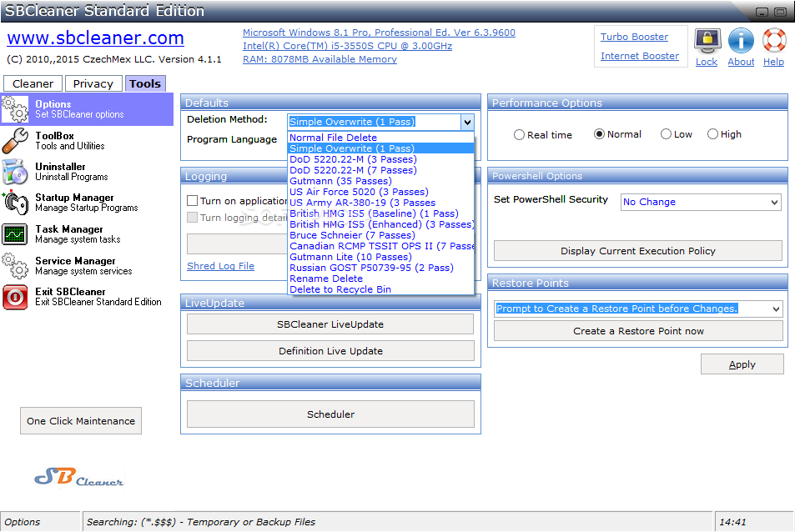This screenshot has width=795, height=532.
Task: Click the Apply button
Action: (x=742, y=364)
